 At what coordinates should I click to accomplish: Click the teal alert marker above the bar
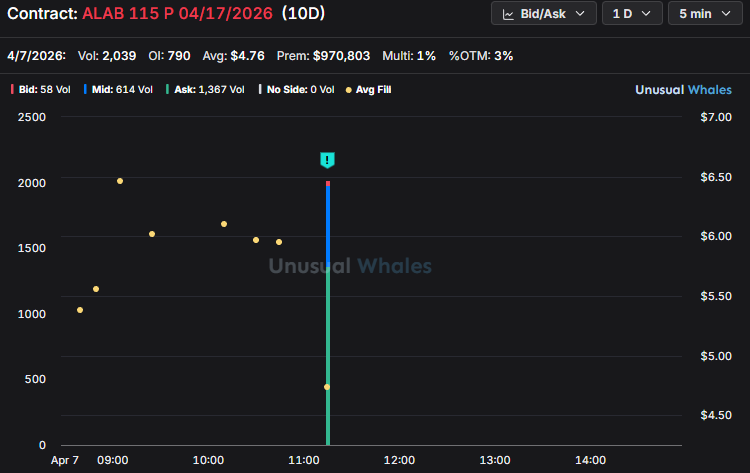(x=327, y=160)
